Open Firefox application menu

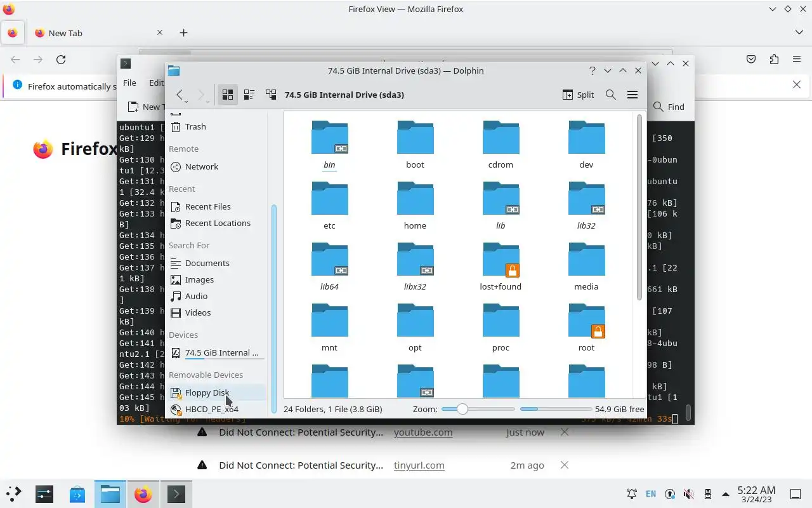pos(797,59)
